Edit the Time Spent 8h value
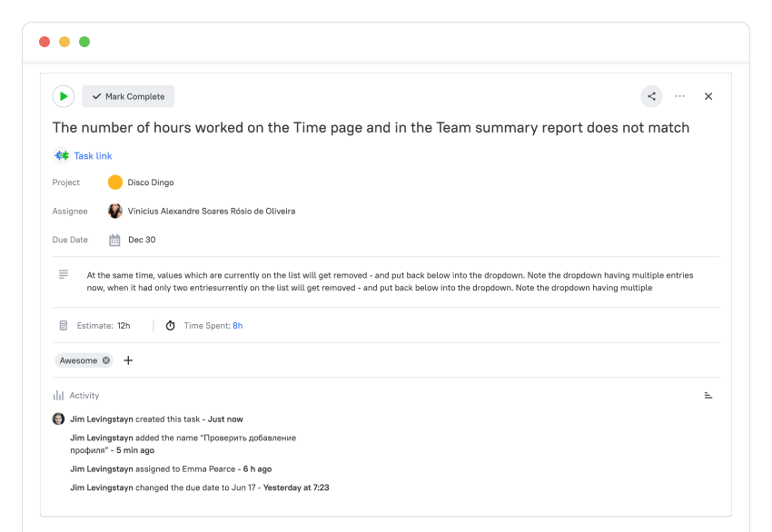This screenshot has height=532, width=772. click(237, 325)
